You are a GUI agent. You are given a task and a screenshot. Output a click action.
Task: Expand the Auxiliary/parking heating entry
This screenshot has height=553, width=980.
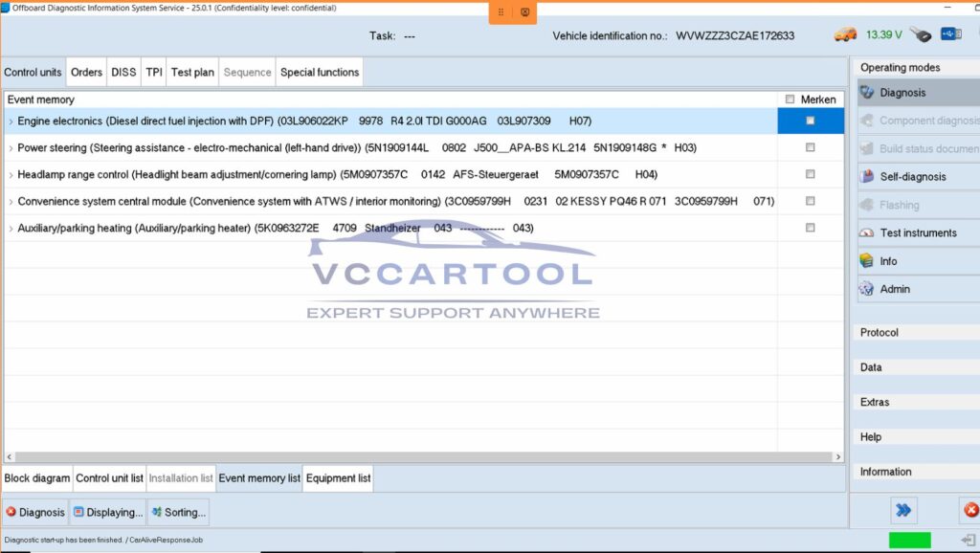point(11,228)
